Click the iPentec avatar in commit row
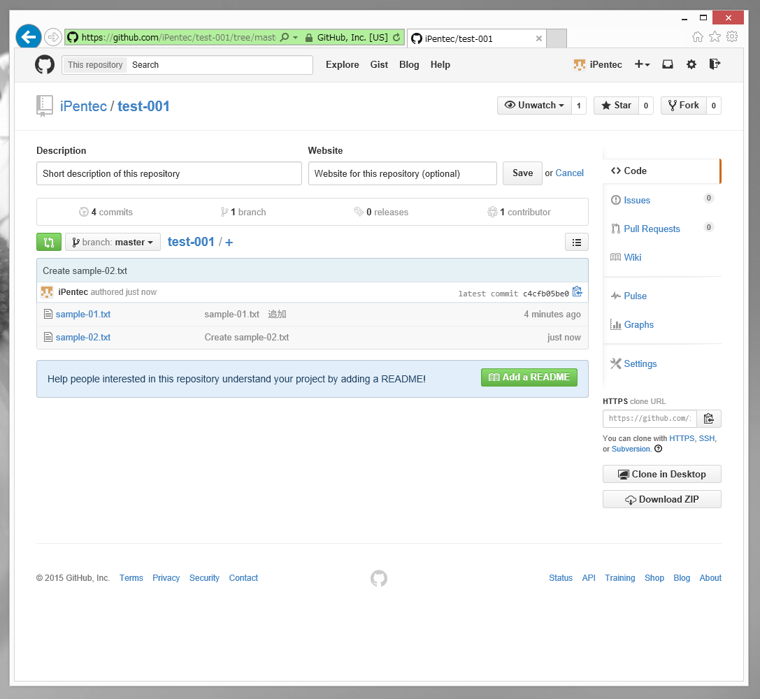 [x=47, y=292]
